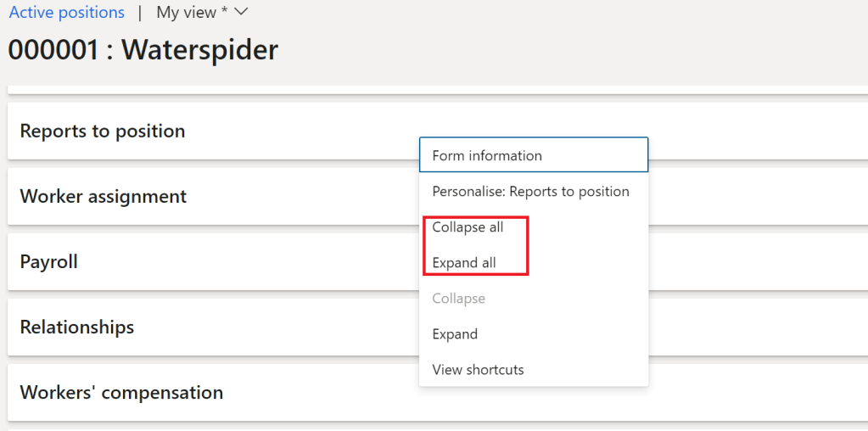868x431 pixels.
Task: Expand the Worker assignment section
Action: (103, 197)
